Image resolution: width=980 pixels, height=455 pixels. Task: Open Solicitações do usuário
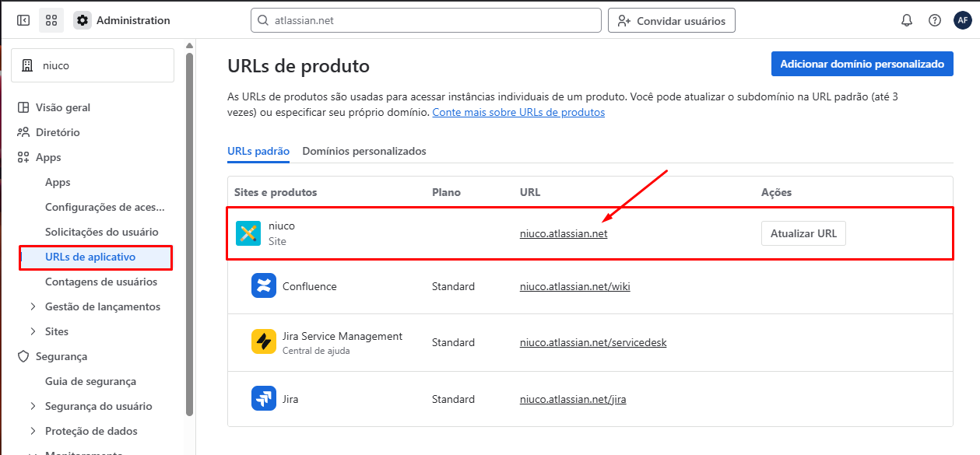[102, 232]
